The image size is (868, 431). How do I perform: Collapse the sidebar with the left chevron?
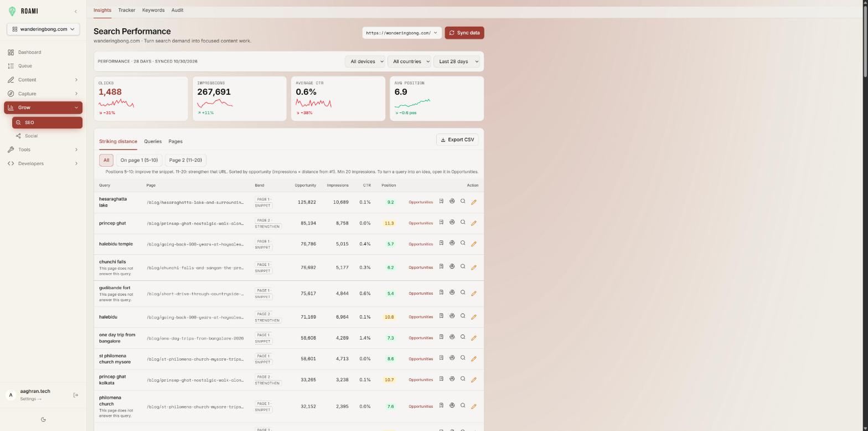[76, 11]
